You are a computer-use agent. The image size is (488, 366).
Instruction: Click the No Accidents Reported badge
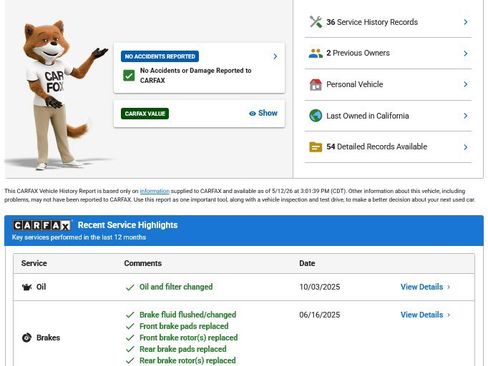(160, 56)
